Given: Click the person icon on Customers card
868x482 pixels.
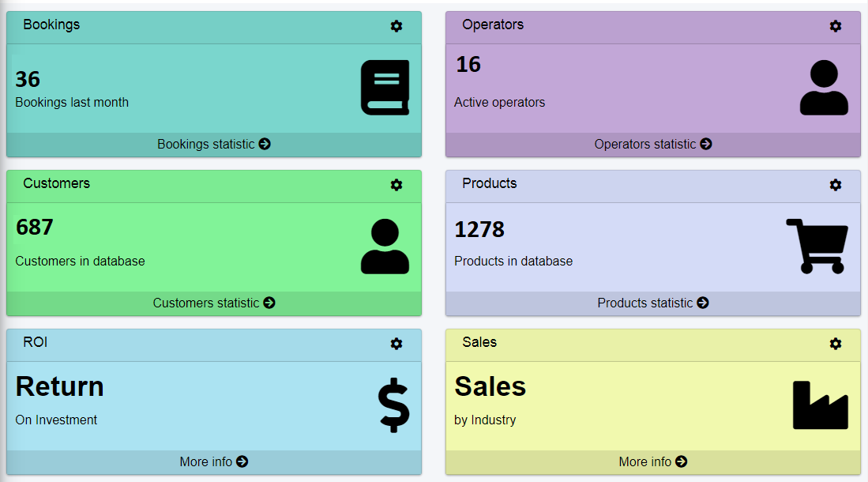Looking at the screenshot, I should pos(385,246).
